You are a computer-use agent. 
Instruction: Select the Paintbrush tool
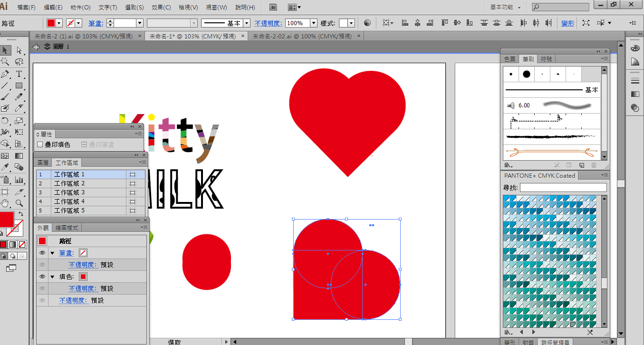point(5,97)
